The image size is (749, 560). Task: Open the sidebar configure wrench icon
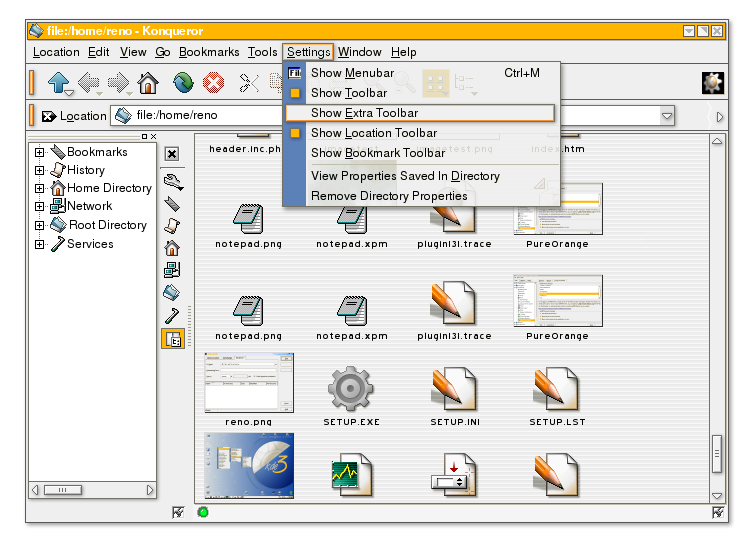172,182
